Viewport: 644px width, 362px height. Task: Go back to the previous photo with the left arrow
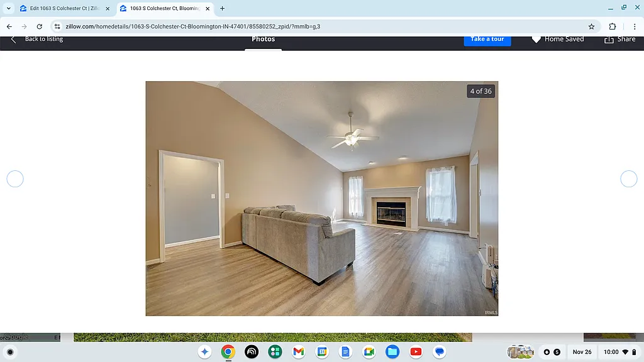tap(15, 178)
